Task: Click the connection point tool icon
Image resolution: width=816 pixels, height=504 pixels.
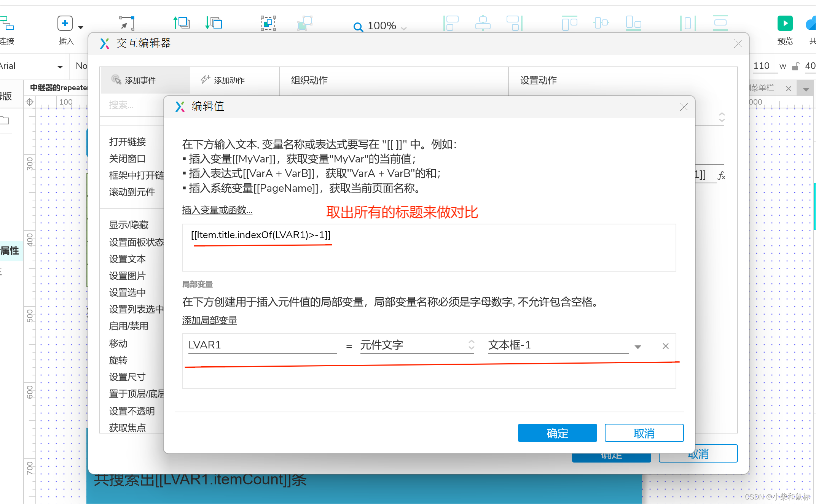Action: point(127,23)
